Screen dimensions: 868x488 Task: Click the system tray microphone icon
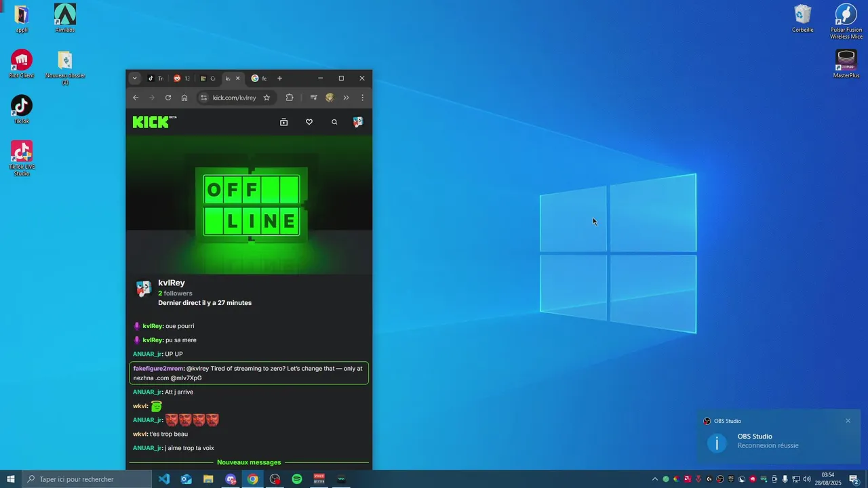[x=785, y=479]
